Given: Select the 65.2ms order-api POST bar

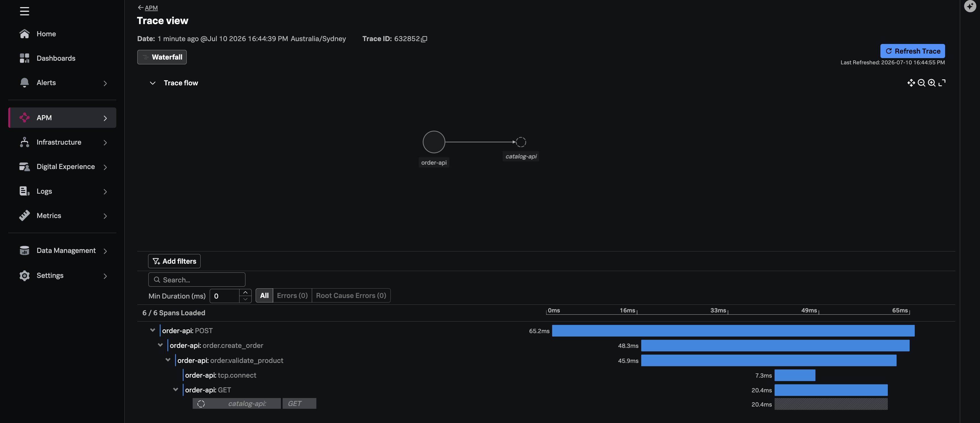Looking at the screenshot, I should point(733,331).
